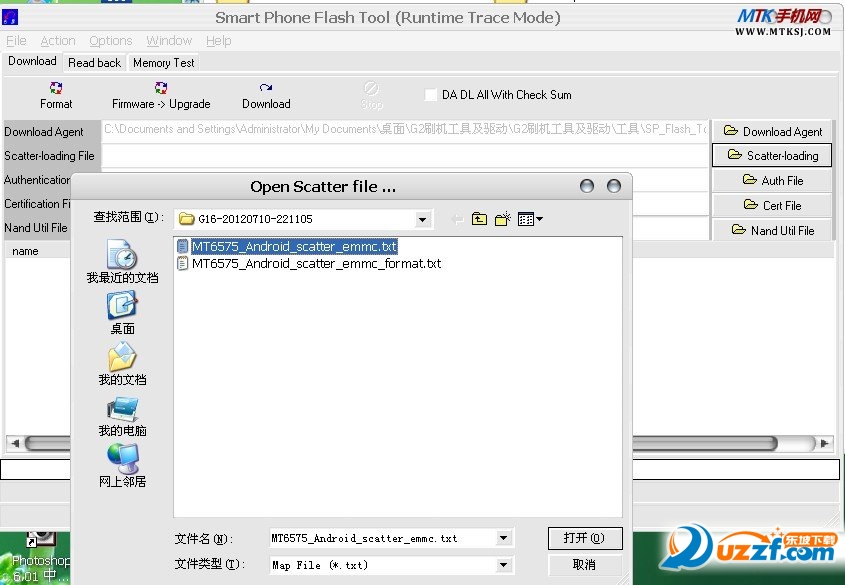Image resolution: width=845 pixels, height=585 pixels.
Task: Click the horizontal scrollbar right arrow
Action: point(824,443)
